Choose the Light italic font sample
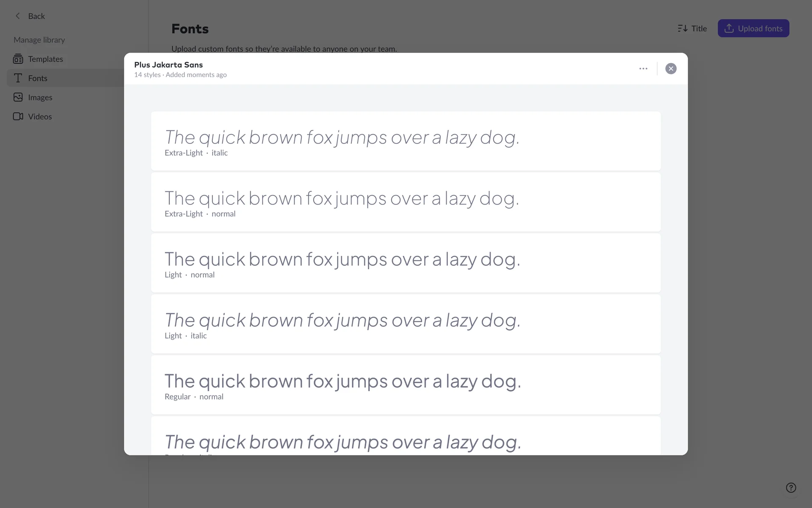The height and width of the screenshot is (508, 812). [406, 324]
